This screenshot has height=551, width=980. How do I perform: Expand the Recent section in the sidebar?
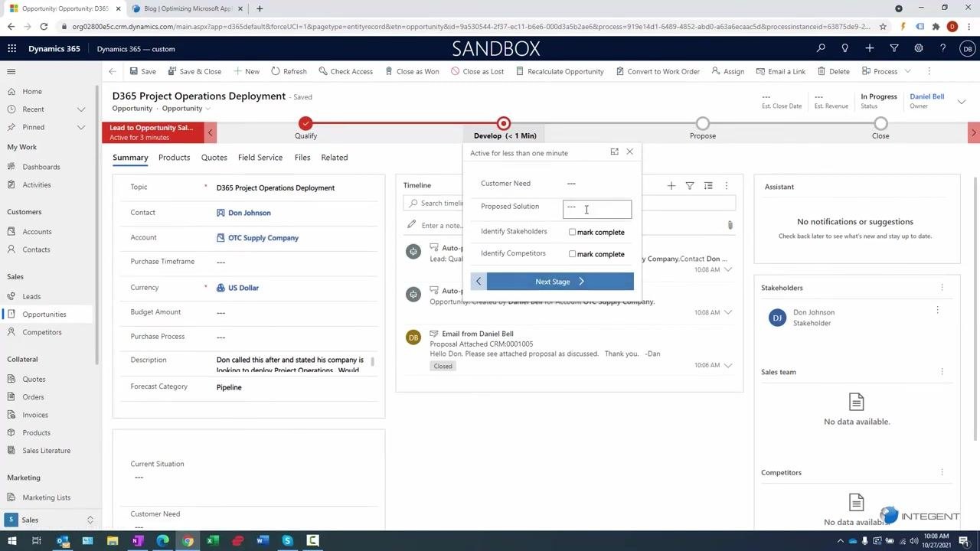point(81,109)
